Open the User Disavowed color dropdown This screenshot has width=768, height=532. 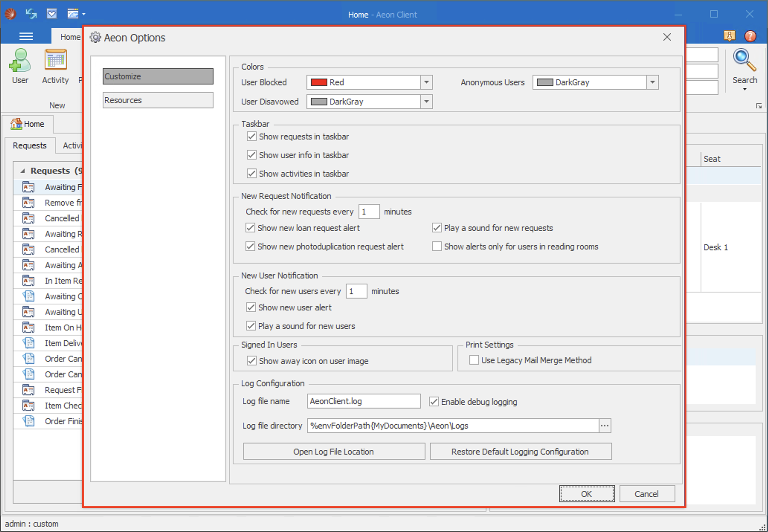[x=427, y=101]
